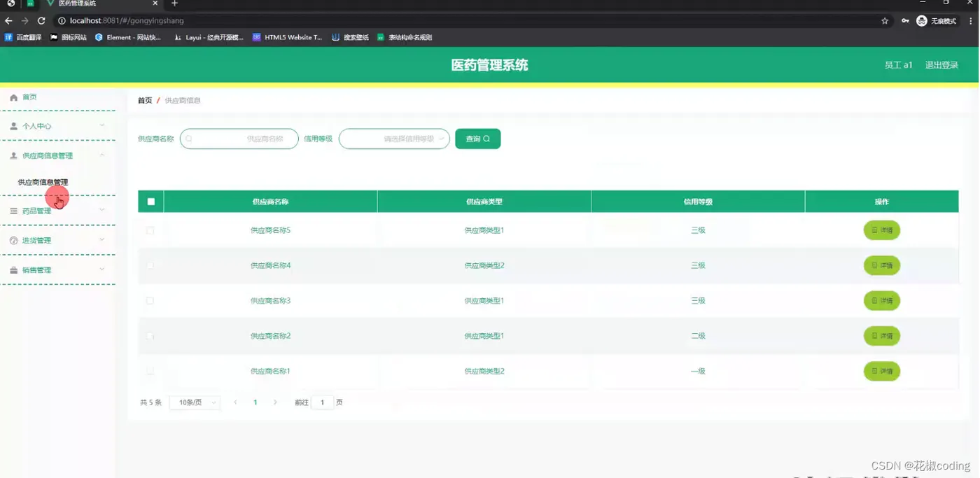This screenshot has height=478, width=980.
Task: Click the magnifier icon inside 供应商名称 field
Action: 189,139
